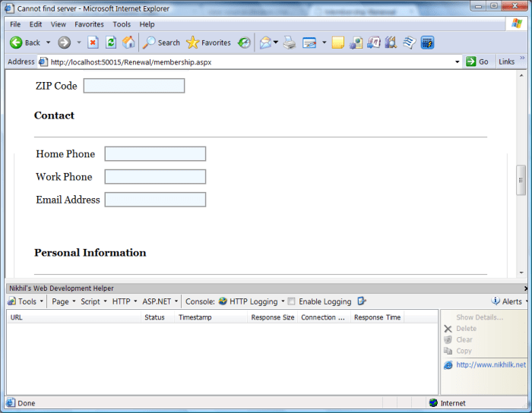The width and height of the screenshot is (532, 413).
Task: Click the ZIP Code text box
Action: [x=134, y=86]
